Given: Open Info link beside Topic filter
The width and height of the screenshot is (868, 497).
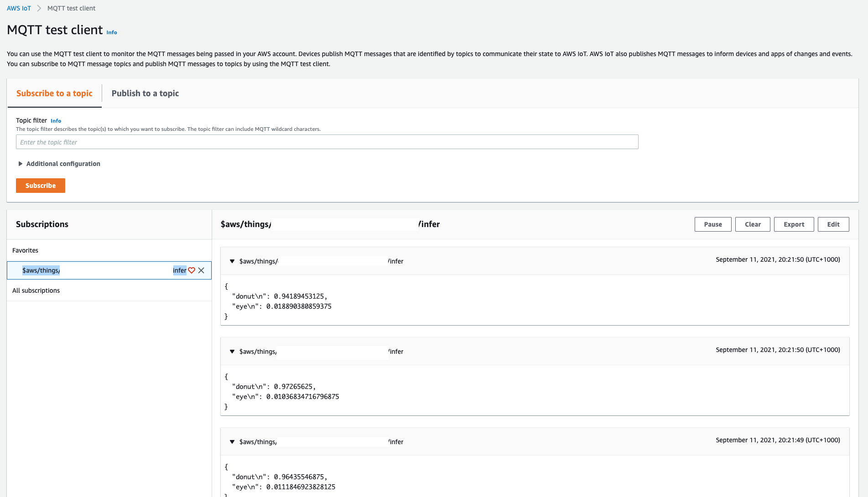Looking at the screenshot, I should pos(56,121).
